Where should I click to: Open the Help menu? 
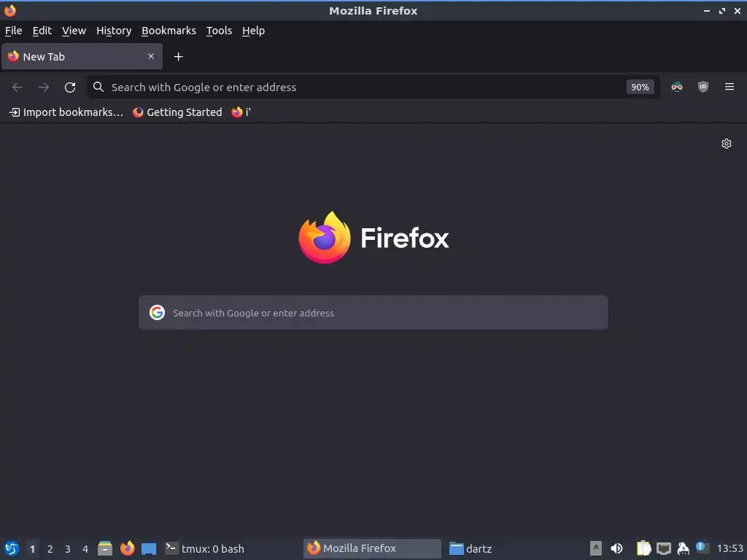point(253,31)
